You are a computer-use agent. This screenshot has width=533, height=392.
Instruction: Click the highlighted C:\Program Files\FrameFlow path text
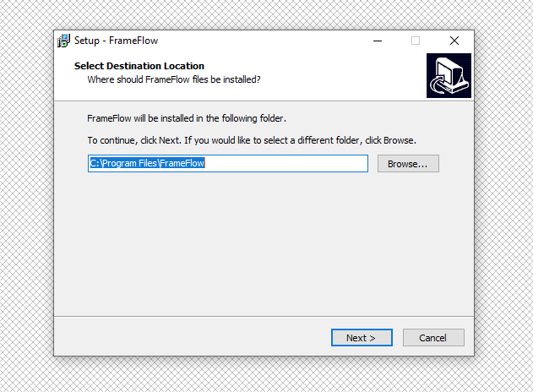tap(148, 164)
